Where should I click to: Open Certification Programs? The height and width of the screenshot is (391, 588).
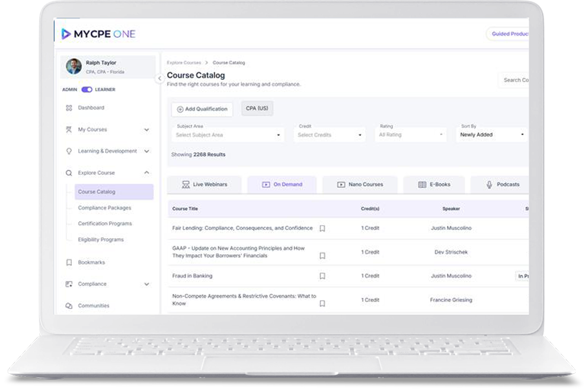click(105, 223)
